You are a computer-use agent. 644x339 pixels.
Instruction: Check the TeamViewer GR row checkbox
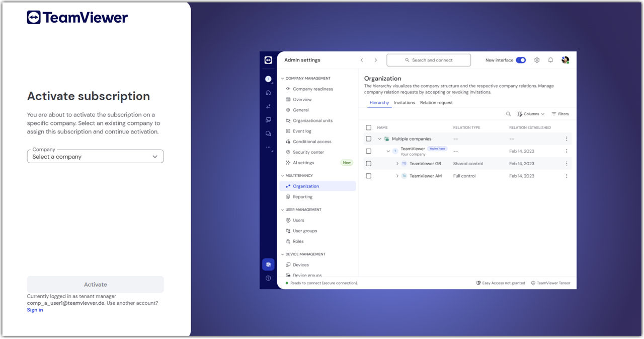[369, 164]
